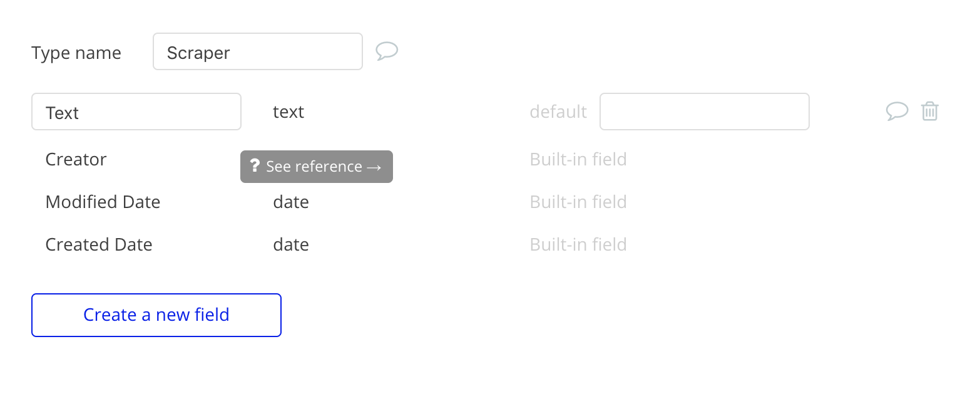Click 'Built-in field' label in Creator row
The height and width of the screenshot is (401, 980).
pos(578,159)
